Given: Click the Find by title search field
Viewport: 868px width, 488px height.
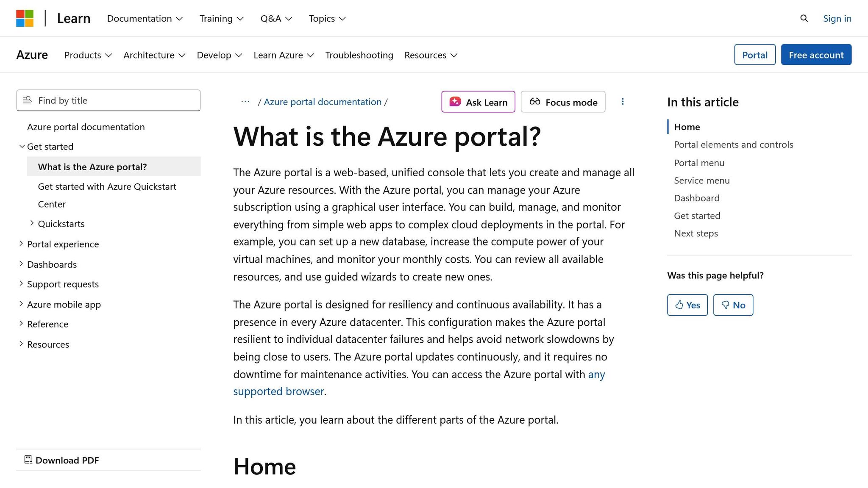Looking at the screenshot, I should (x=108, y=100).
